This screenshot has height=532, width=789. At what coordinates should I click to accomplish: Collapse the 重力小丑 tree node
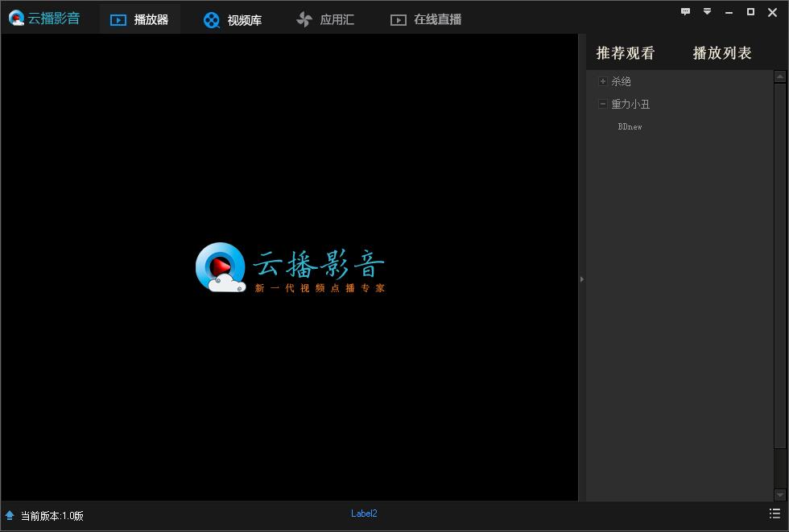(x=602, y=104)
